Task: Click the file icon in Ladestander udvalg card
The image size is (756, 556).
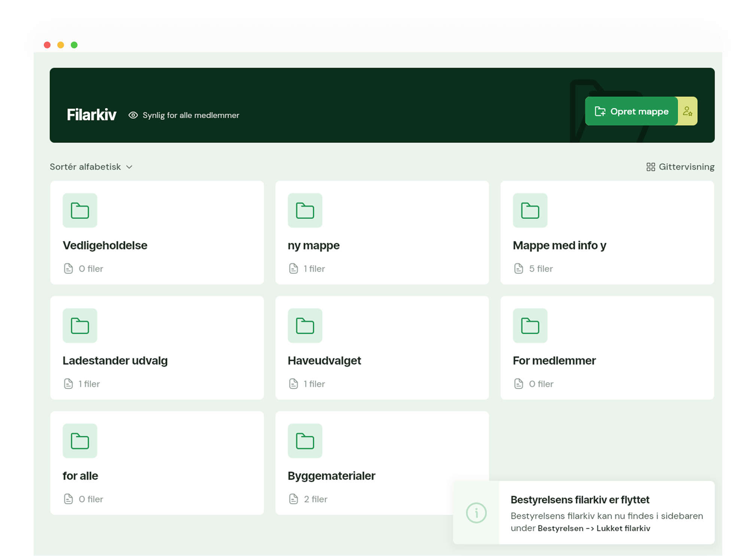Action: click(68, 384)
